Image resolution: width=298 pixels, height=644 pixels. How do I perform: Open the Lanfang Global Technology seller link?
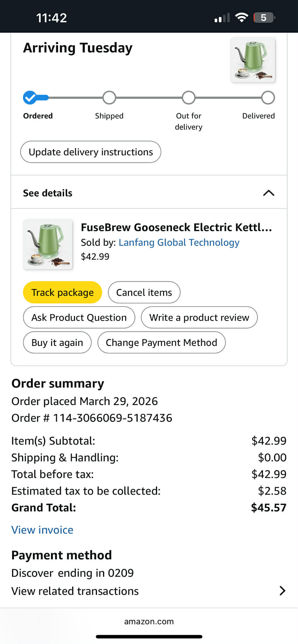(179, 242)
